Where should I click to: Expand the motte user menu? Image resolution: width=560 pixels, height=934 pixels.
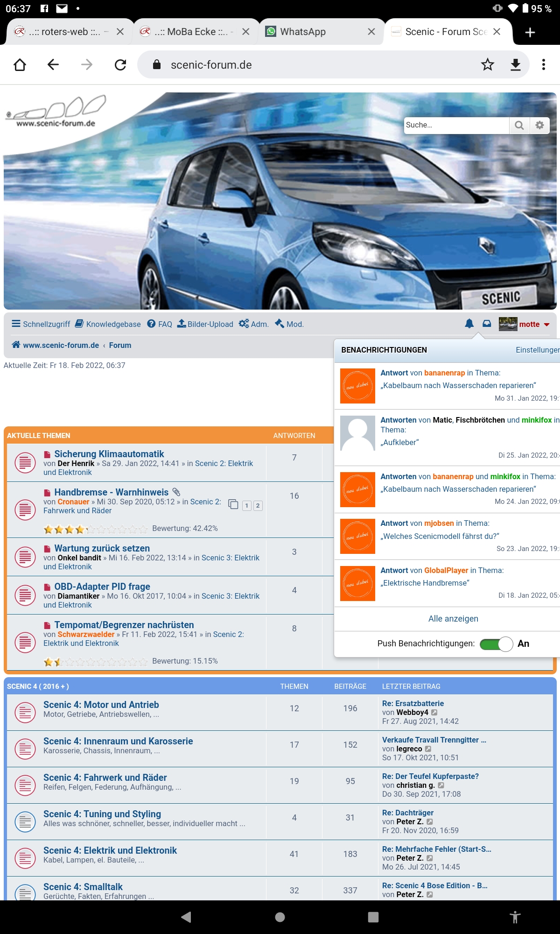525,324
